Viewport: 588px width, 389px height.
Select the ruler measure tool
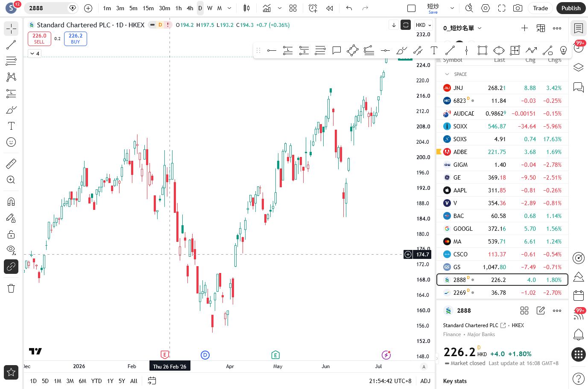click(x=11, y=163)
